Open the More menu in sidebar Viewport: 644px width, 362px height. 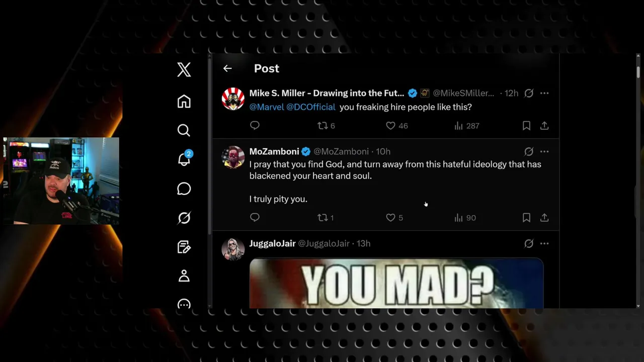tap(184, 304)
